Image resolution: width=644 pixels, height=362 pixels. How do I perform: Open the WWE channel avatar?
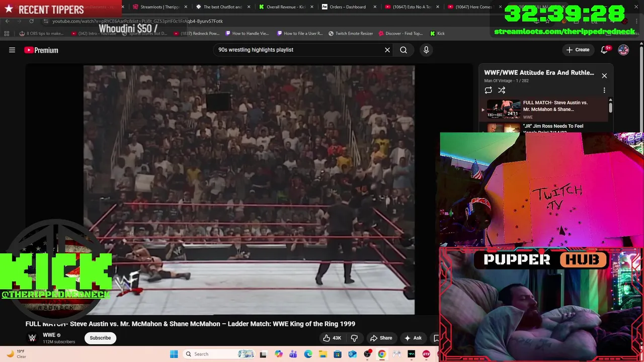(x=32, y=338)
